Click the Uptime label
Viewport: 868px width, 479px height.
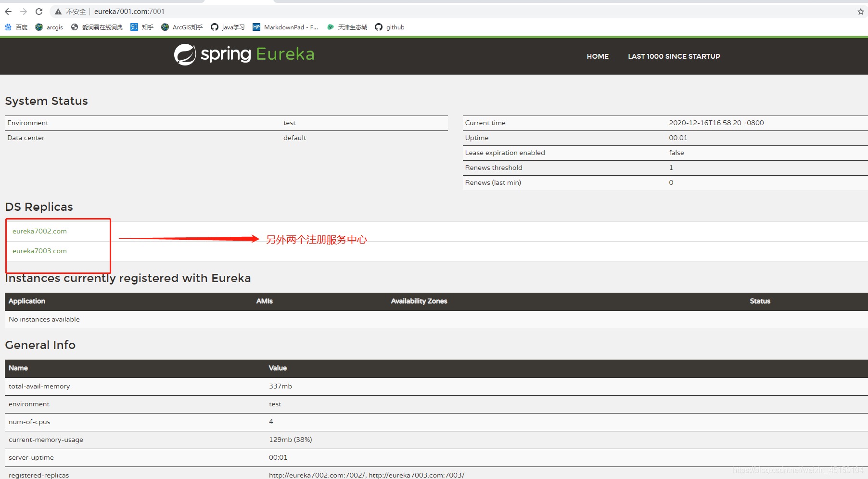[477, 138]
